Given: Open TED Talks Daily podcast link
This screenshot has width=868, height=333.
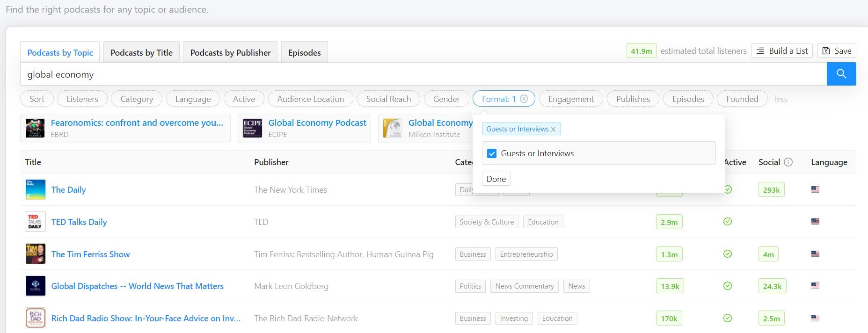Looking at the screenshot, I should 79,222.
